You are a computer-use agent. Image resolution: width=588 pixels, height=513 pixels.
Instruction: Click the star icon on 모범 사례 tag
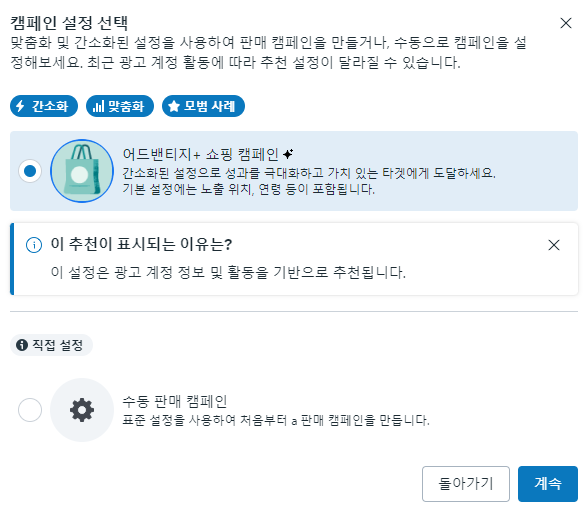coord(174,106)
